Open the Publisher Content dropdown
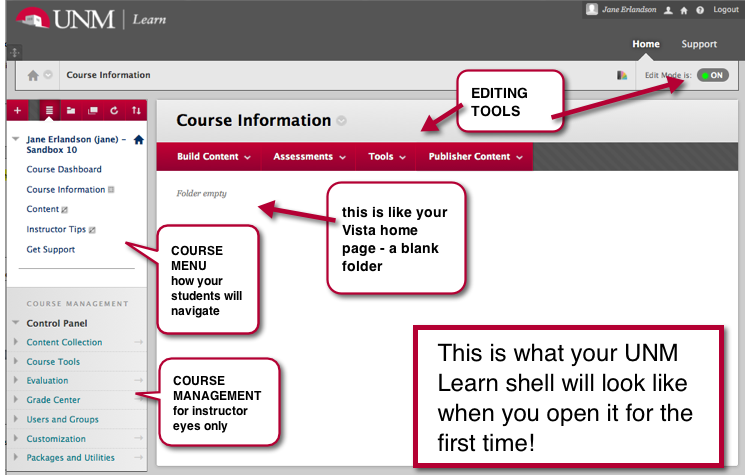 click(475, 157)
